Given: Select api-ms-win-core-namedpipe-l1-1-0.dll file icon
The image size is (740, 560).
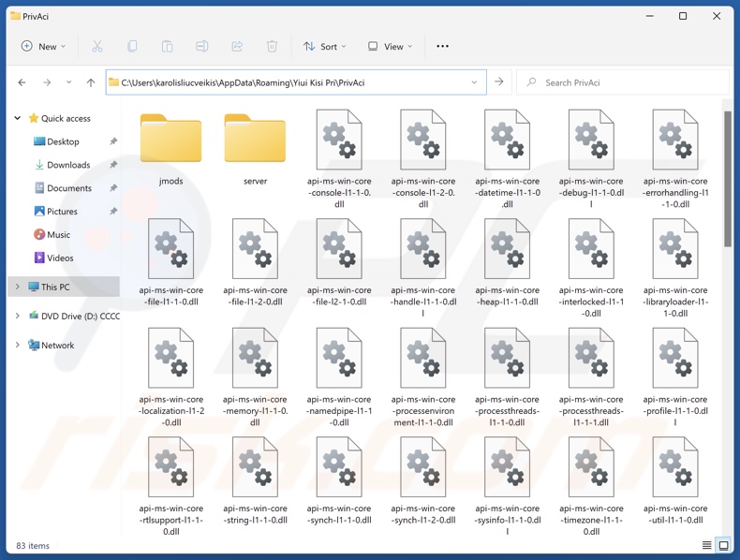Looking at the screenshot, I should (x=339, y=358).
